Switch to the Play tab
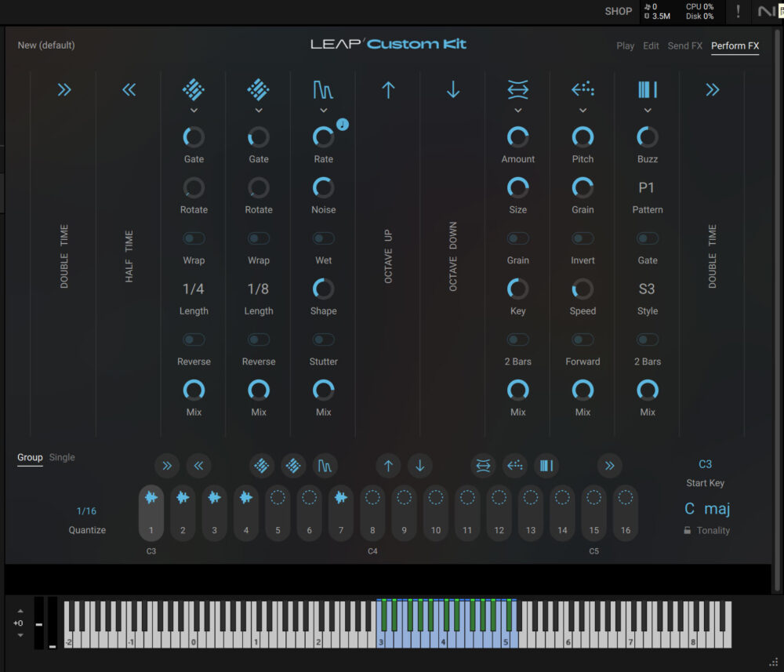This screenshot has height=672, width=784. [x=625, y=46]
